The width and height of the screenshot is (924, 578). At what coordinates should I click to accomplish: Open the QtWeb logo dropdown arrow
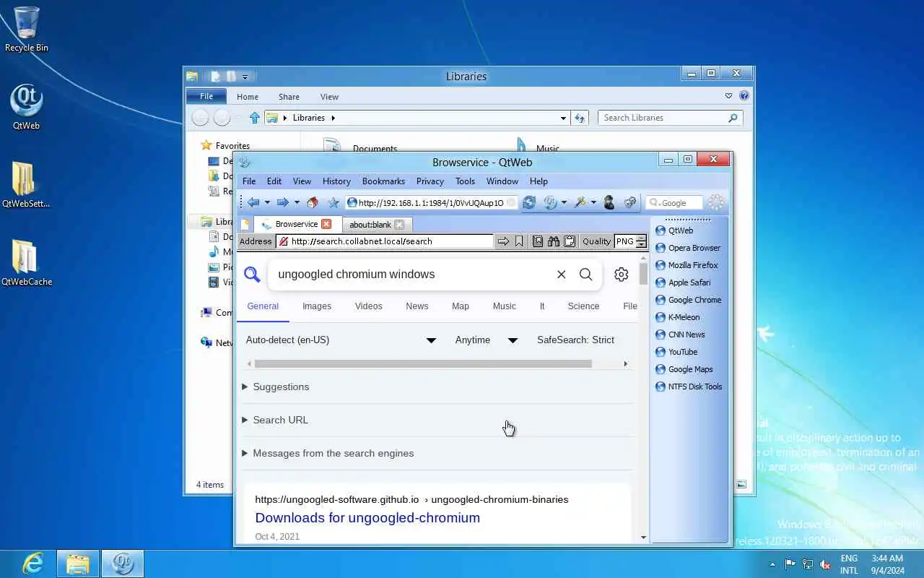click(x=564, y=203)
